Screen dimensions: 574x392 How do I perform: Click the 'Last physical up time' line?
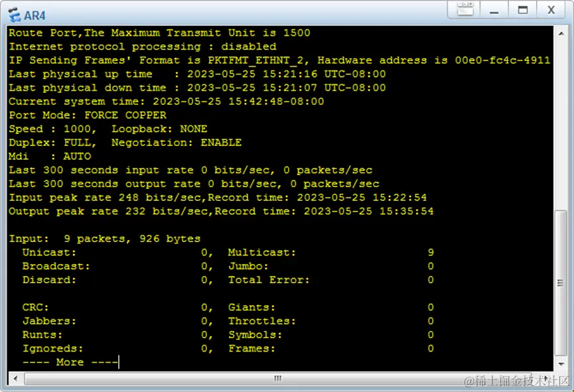click(197, 74)
